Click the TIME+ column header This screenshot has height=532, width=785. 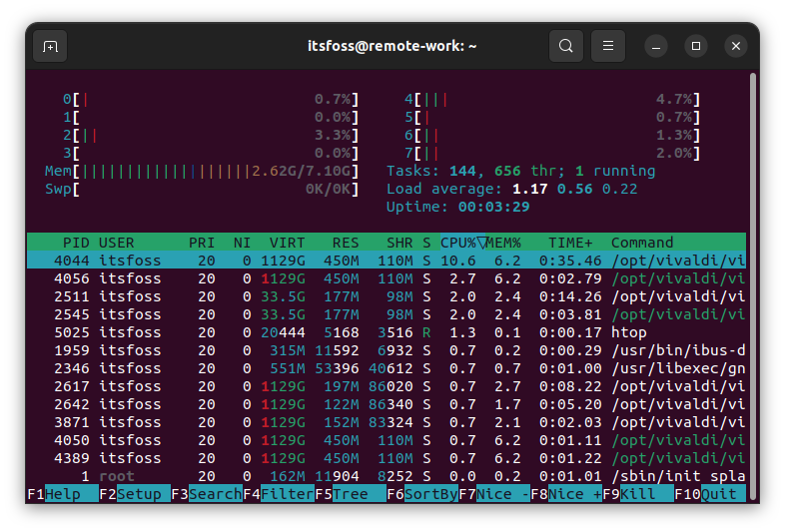click(570, 243)
